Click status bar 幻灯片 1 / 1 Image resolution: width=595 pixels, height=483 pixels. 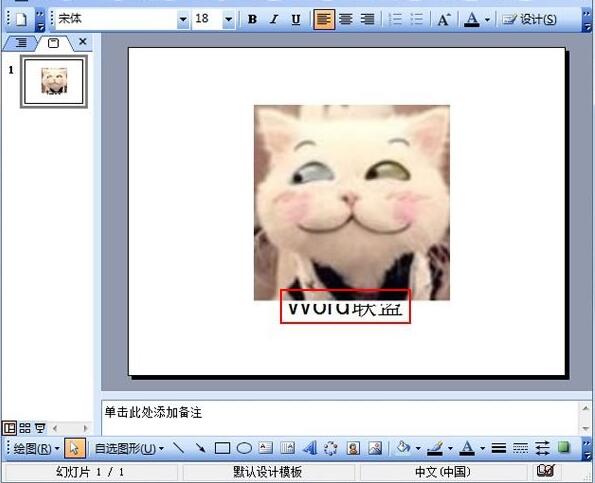point(90,472)
